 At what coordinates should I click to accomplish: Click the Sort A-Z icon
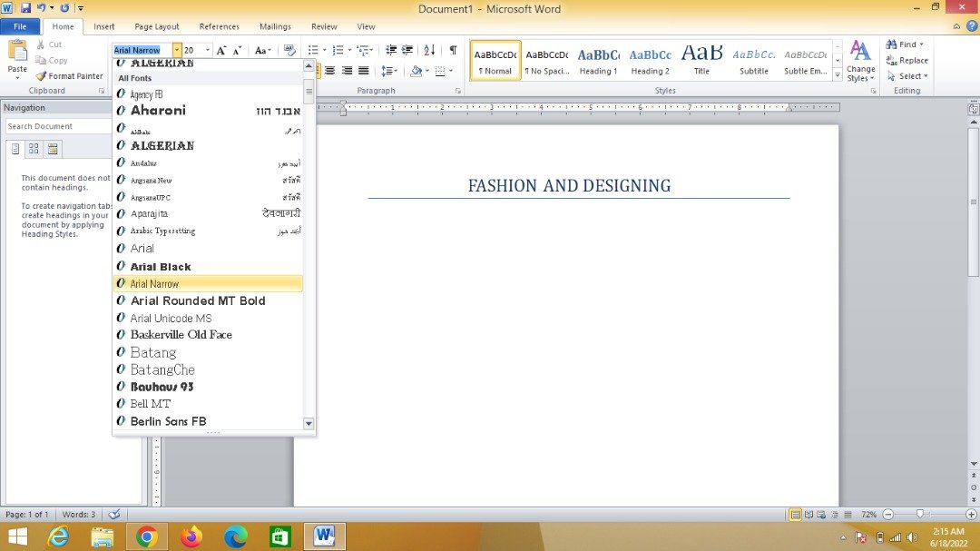(x=429, y=50)
